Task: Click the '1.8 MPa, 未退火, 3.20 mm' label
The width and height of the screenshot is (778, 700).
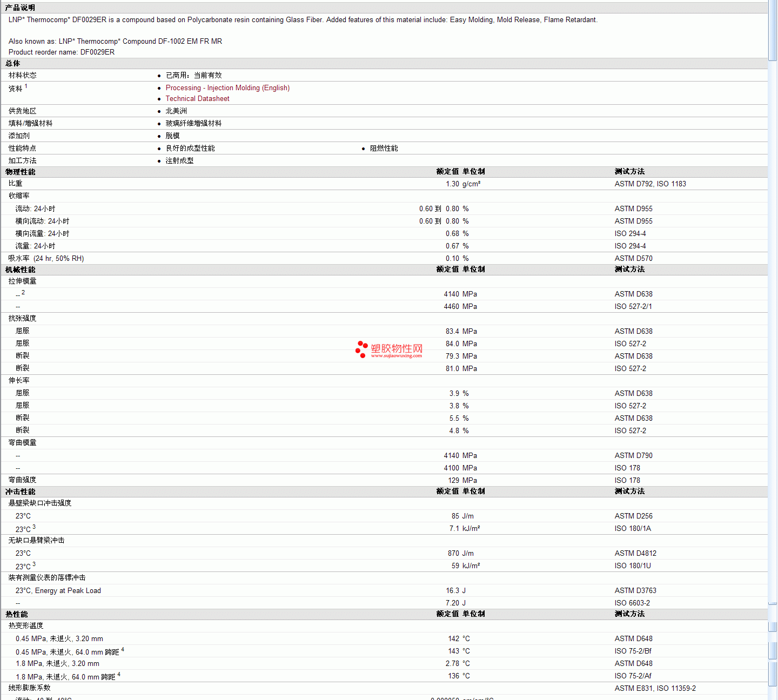Action: [x=57, y=664]
